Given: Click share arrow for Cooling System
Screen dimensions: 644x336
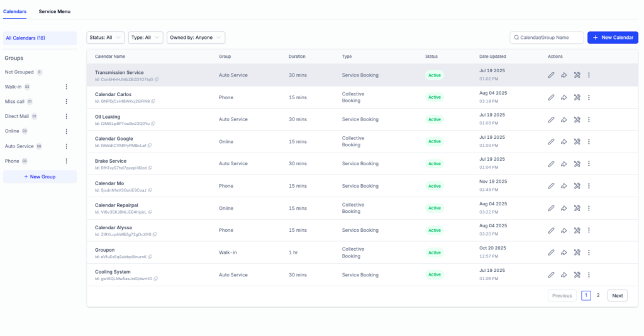Looking at the screenshot, I should (564, 274).
